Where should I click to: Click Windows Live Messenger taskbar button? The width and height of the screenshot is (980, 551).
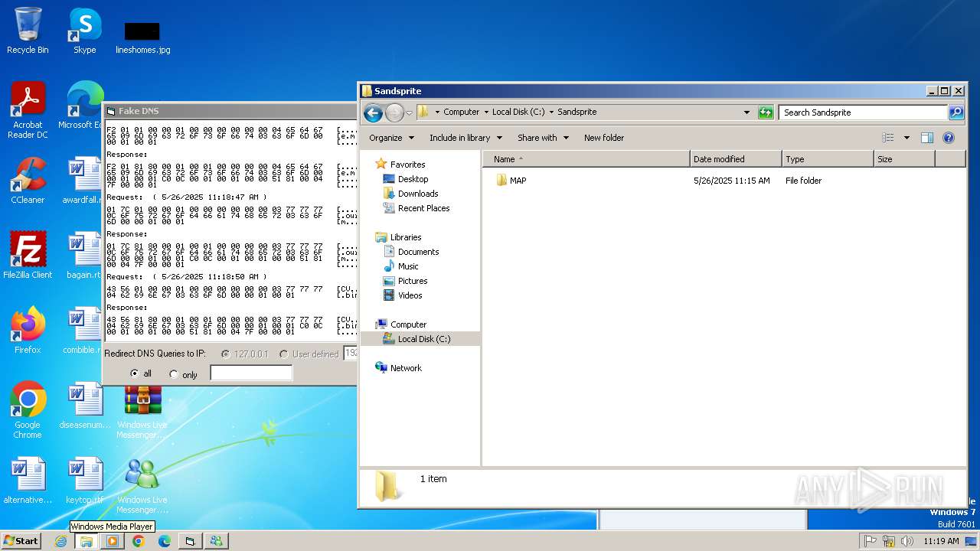216,541
